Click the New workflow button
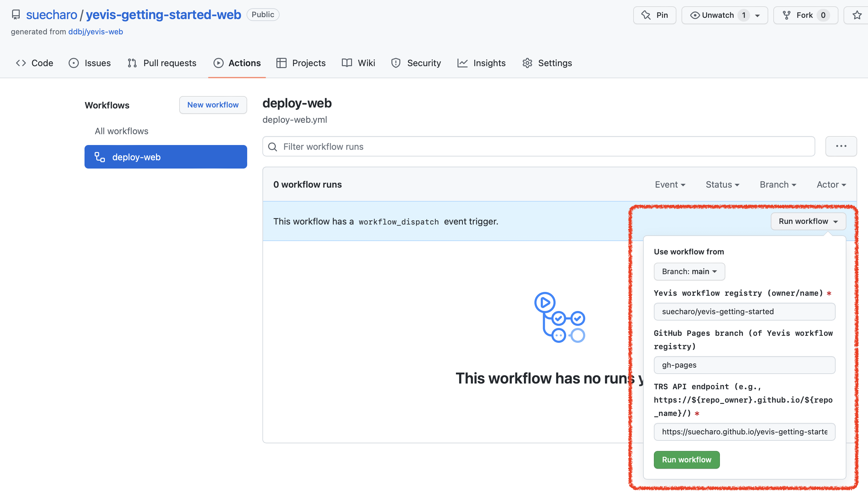The width and height of the screenshot is (868, 491). [213, 105]
